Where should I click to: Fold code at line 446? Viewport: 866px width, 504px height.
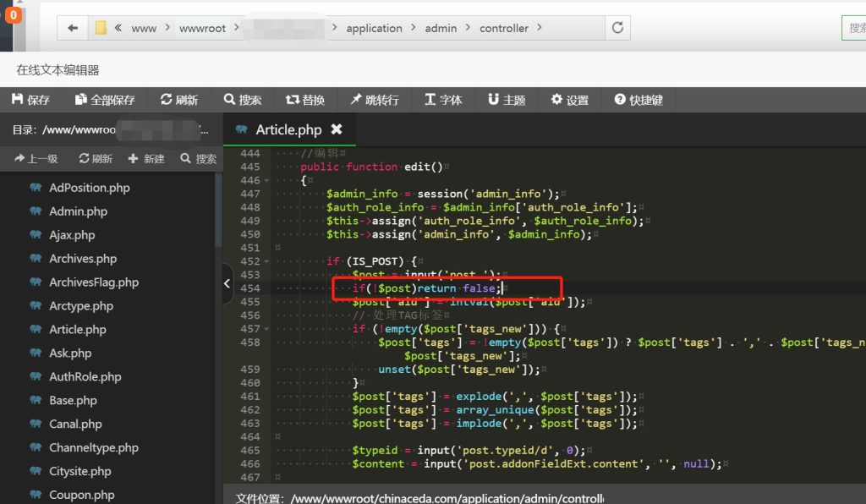(x=266, y=180)
